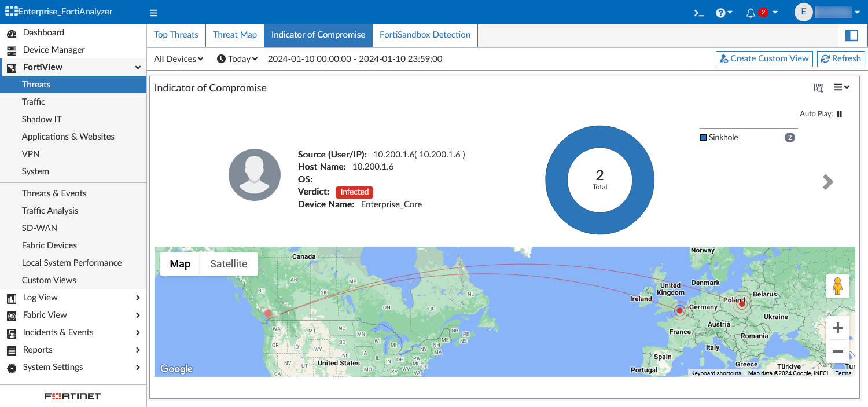Switch map to Satellite view
This screenshot has width=868, height=407.
229,264
